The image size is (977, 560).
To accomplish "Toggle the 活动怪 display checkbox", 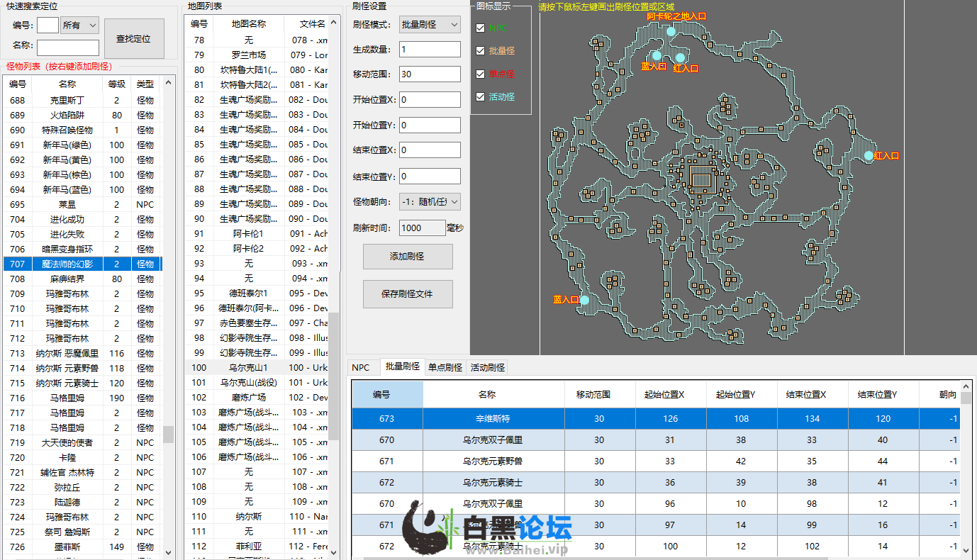I will tap(481, 96).
